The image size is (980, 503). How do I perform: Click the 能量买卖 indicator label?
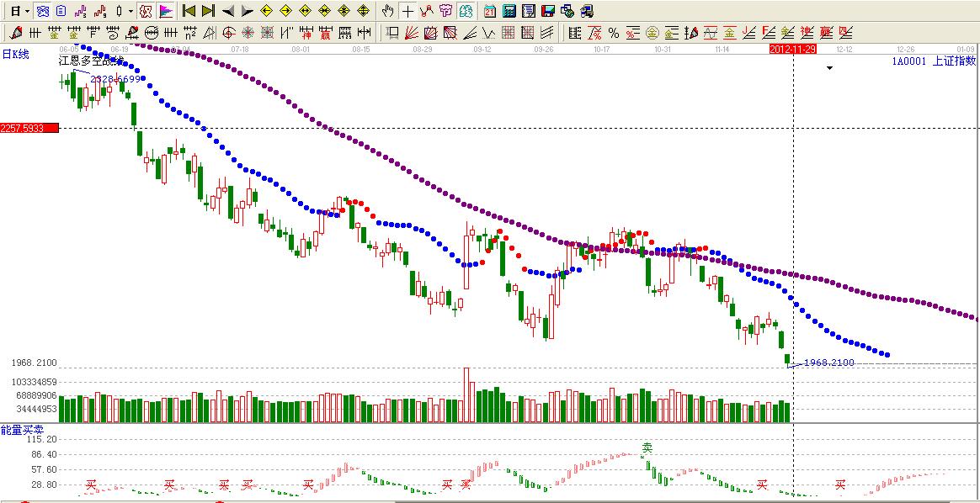click(17, 430)
